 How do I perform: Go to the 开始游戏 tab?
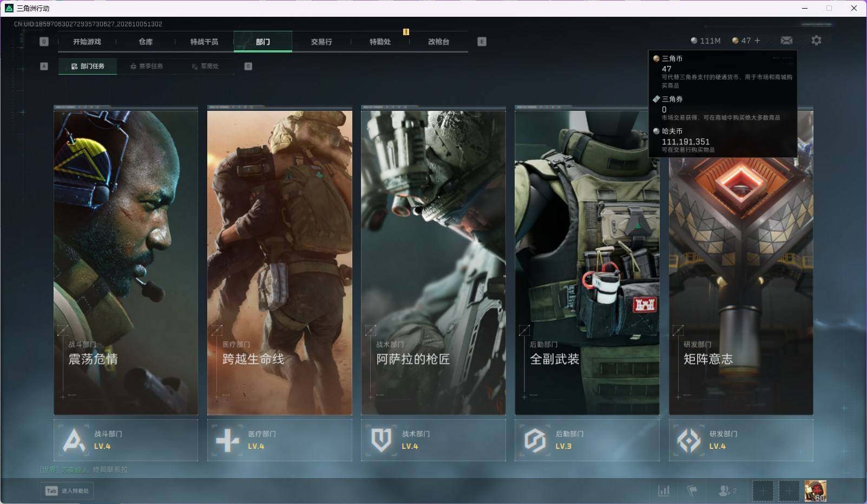(87, 42)
